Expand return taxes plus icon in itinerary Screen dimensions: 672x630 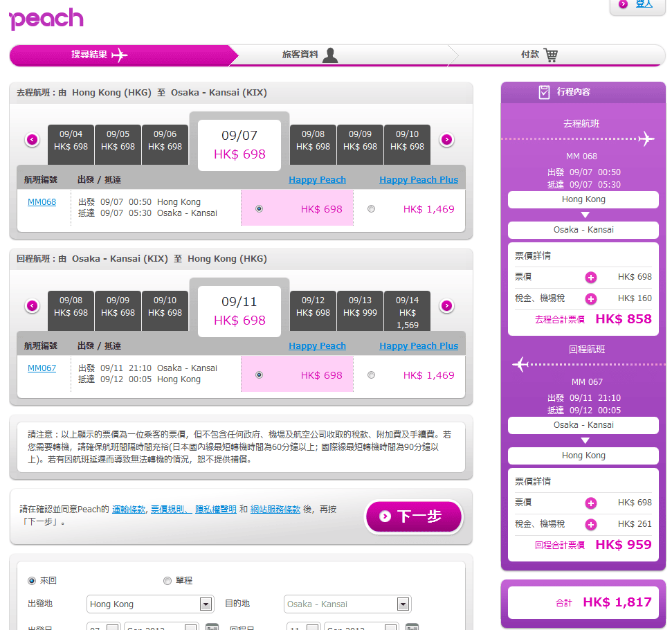590,525
